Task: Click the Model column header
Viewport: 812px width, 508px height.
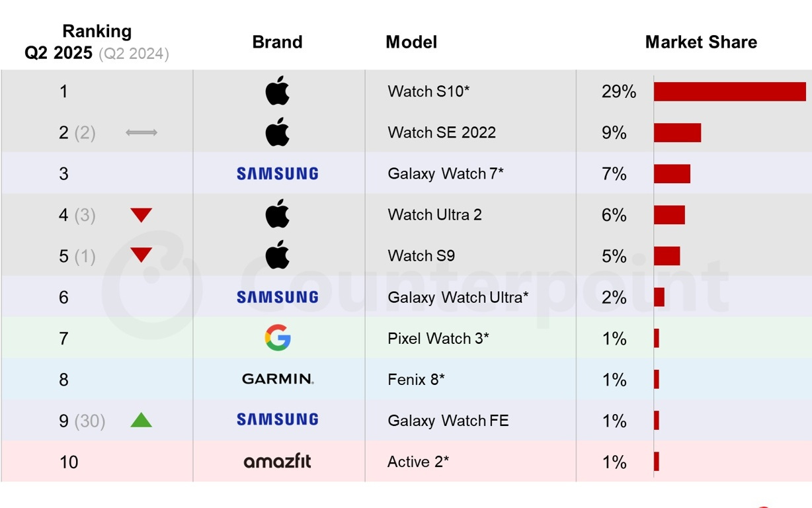Action: click(411, 42)
